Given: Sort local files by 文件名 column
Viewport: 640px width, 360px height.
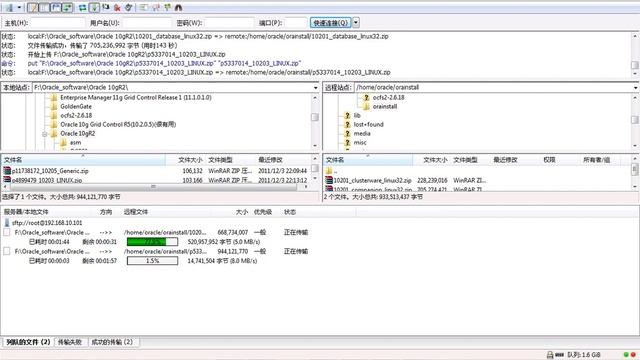Looking at the screenshot, I should [x=84, y=160].
